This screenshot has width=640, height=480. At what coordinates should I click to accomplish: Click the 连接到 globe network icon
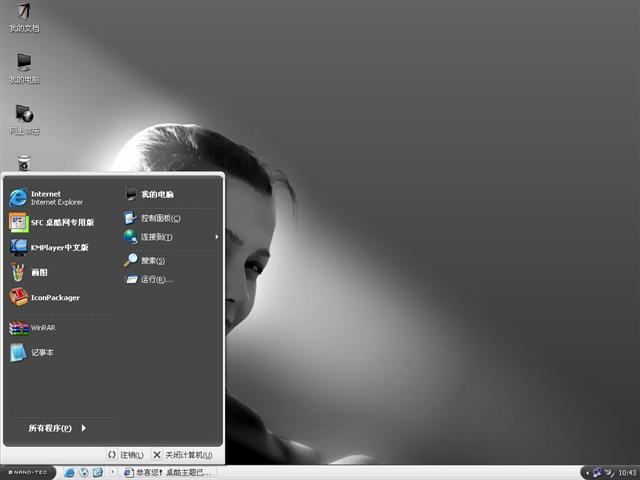tap(131, 237)
